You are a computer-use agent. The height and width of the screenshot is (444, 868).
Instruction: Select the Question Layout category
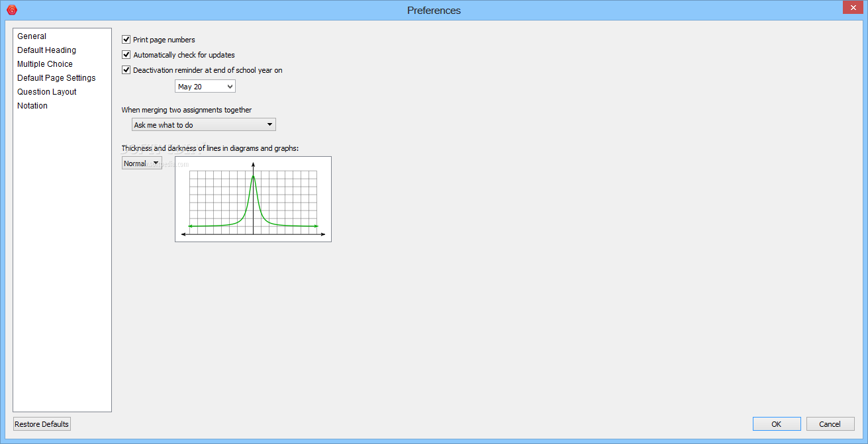47,92
